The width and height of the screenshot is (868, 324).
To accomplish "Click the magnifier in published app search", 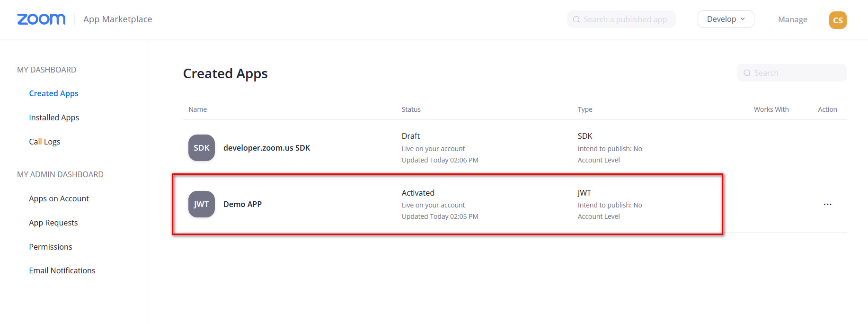I will pyautogui.click(x=576, y=19).
